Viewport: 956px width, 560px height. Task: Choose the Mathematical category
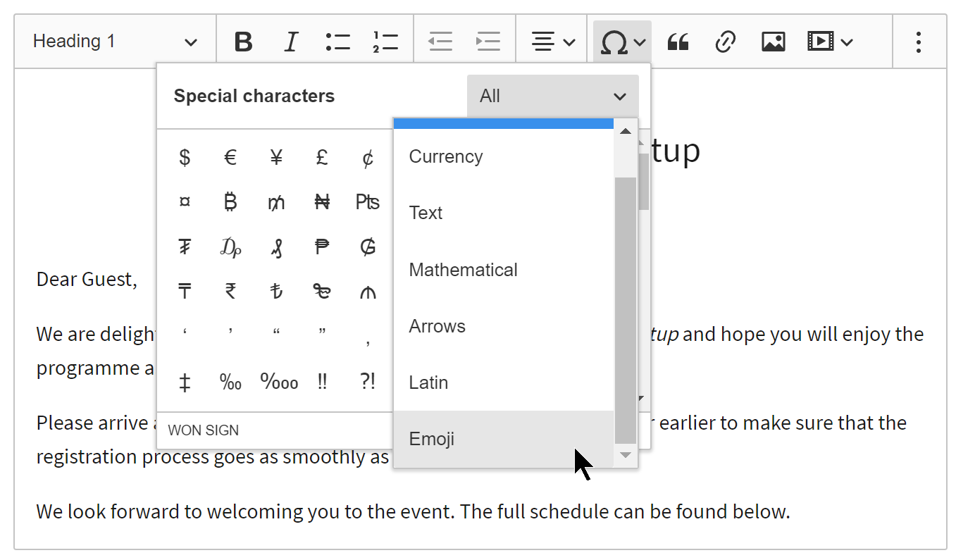(x=503, y=270)
